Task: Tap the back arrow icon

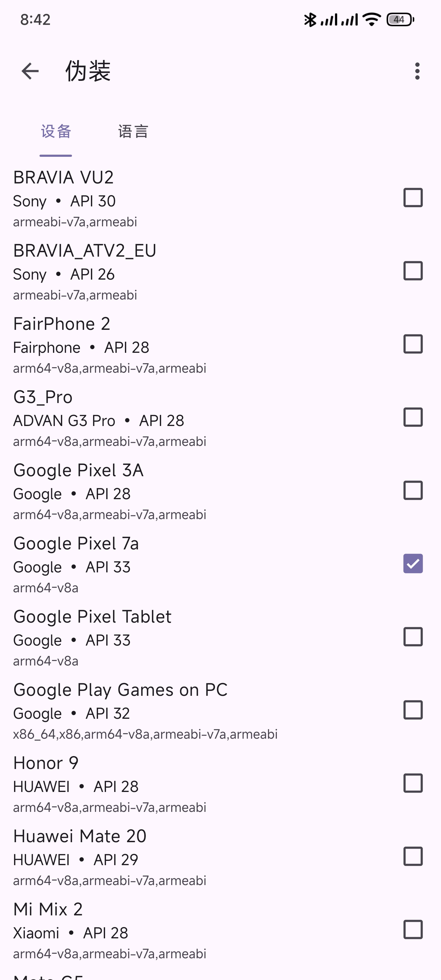Action: pos(30,71)
